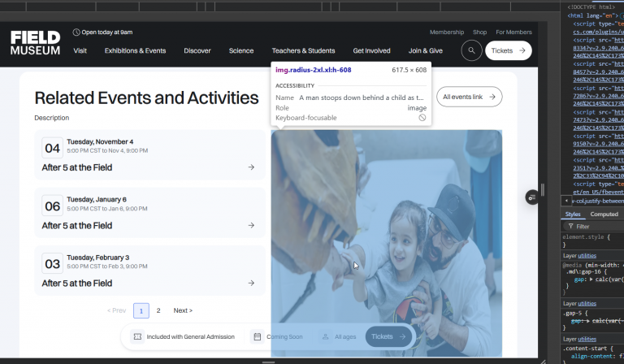Click the DevTools panel vertical divider handle
The width and height of the screenshot is (624, 364).
(542, 189)
